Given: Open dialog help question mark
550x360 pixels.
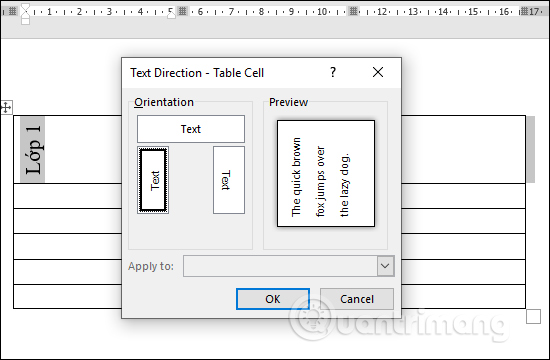Looking at the screenshot, I should click(x=333, y=72).
